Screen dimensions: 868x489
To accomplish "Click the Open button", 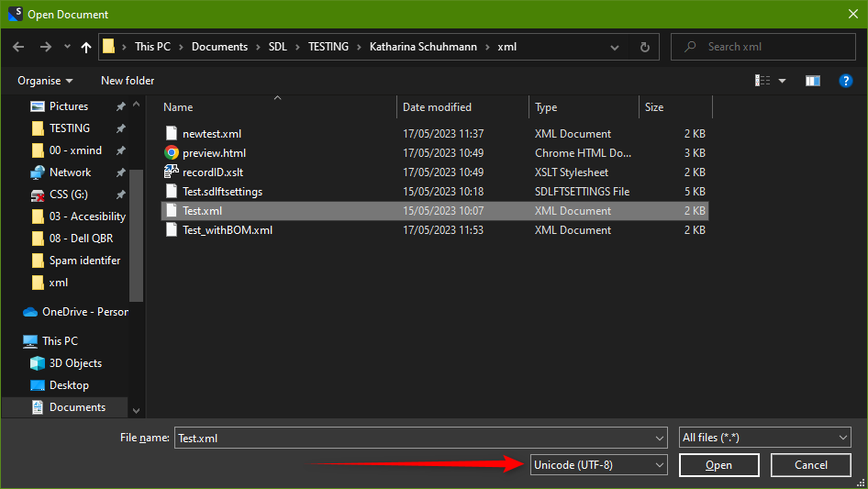I will pos(718,466).
